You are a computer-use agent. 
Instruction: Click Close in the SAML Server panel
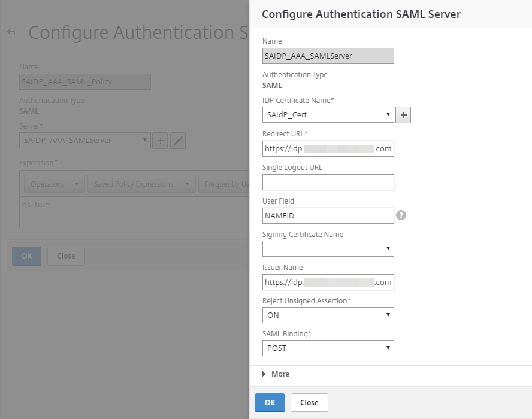309,403
